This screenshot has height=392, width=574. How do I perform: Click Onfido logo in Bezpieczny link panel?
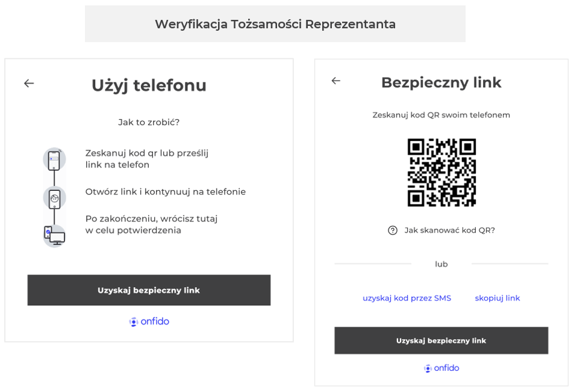point(441,368)
